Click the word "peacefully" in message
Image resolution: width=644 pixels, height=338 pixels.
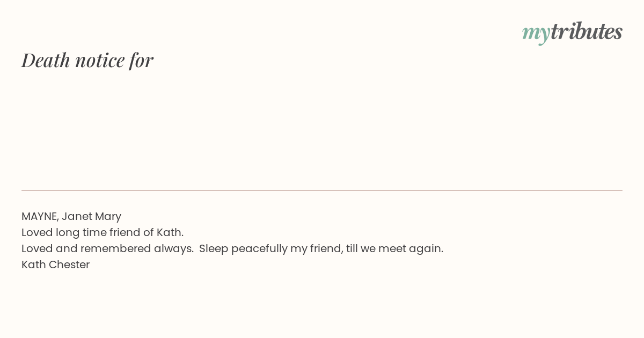[259, 249]
